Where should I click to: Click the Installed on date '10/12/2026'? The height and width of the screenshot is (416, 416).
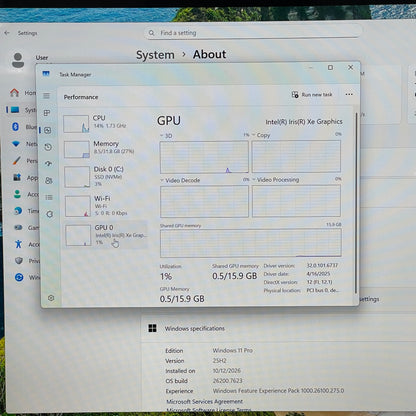pyautogui.click(x=227, y=371)
